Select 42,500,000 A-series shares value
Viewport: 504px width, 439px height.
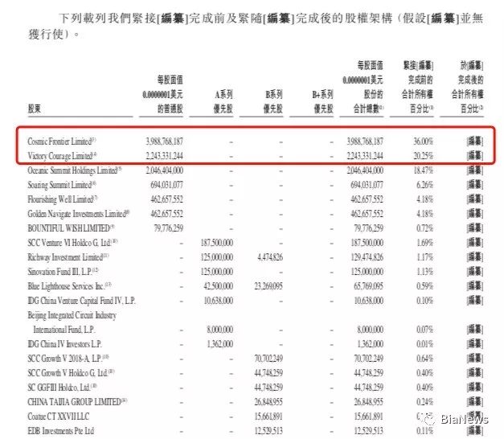tap(219, 286)
